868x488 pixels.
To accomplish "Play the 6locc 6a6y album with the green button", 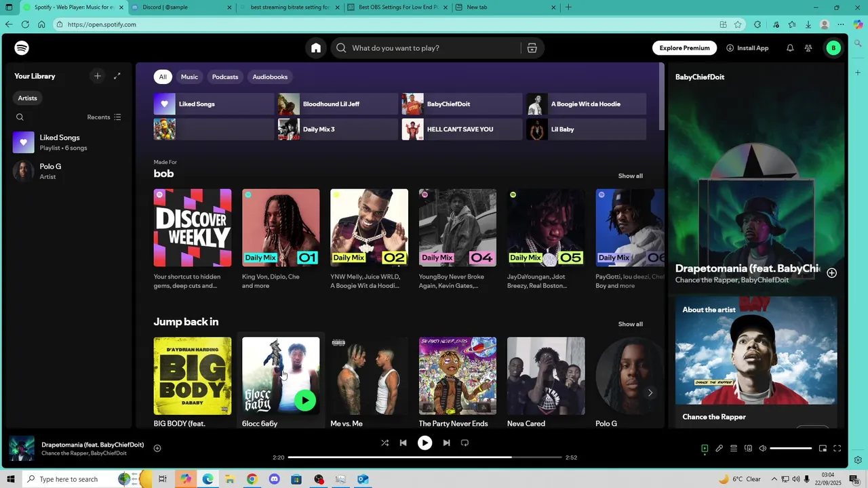I will (x=305, y=401).
